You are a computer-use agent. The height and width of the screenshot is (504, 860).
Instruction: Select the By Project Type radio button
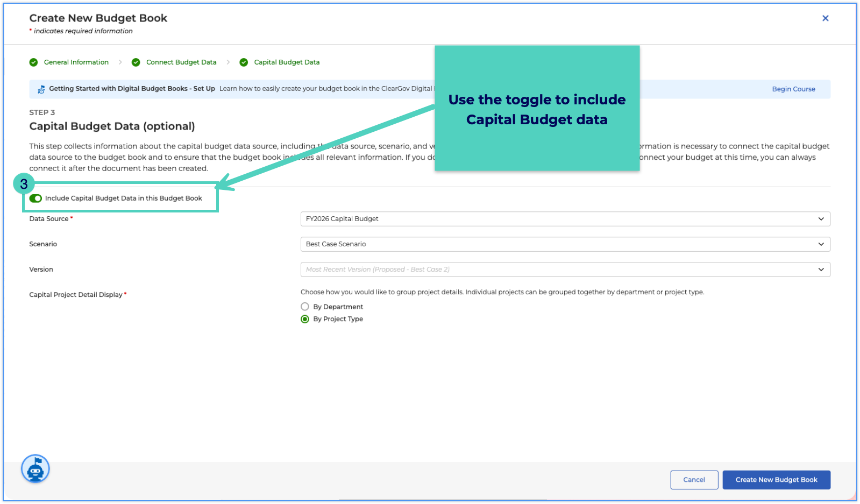[x=305, y=319]
